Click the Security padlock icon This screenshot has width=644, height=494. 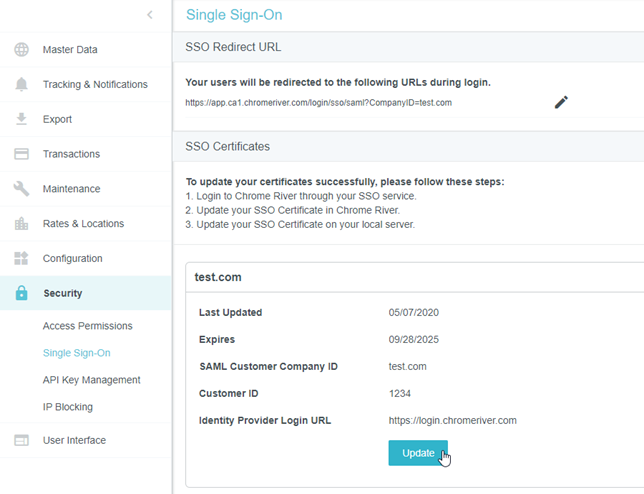tap(21, 293)
